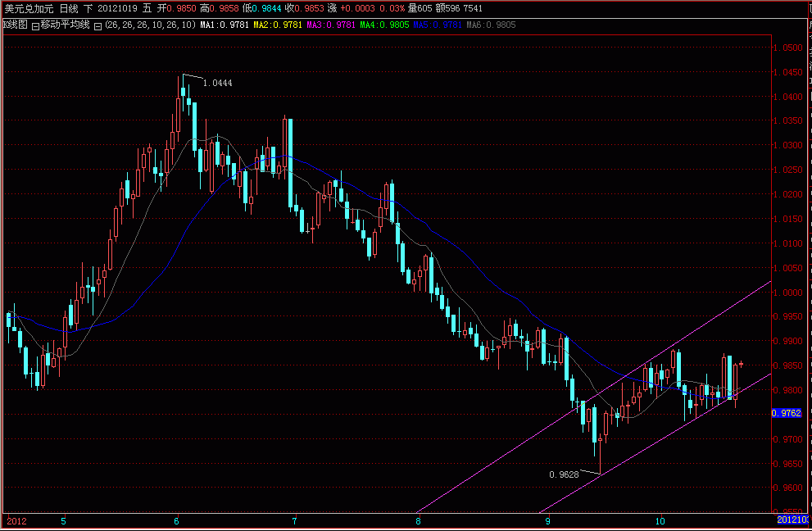Screen dimensions: 812x531
Task: Click the 1.0500 price axis label
Action: (787, 48)
